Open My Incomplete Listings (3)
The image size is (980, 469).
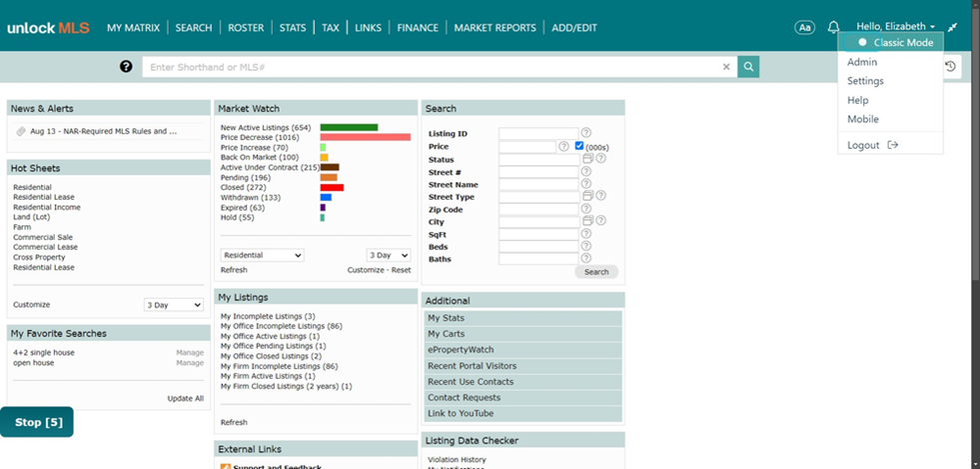268,316
